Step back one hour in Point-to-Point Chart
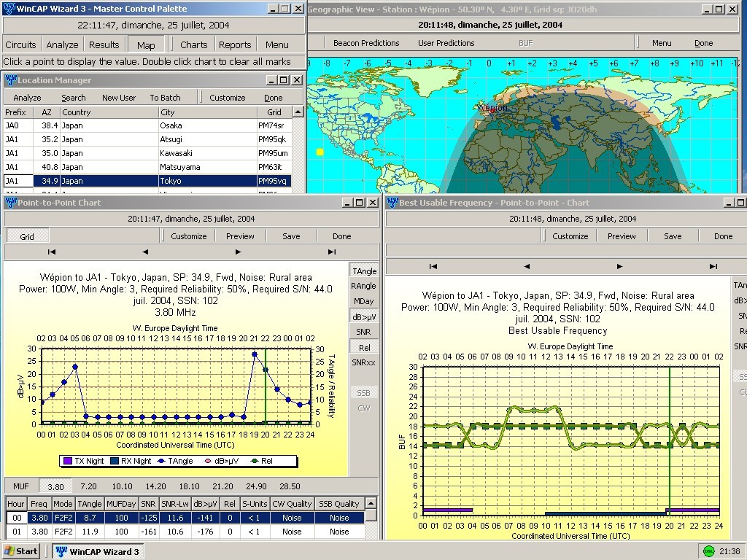The width and height of the screenshot is (747, 560). click(x=145, y=252)
